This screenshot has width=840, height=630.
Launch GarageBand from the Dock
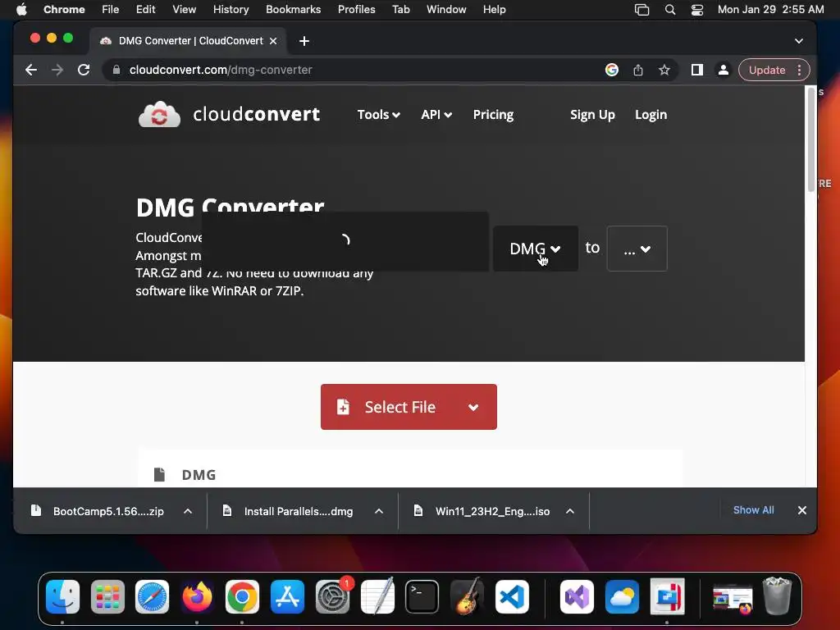click(x=467, y=596)
